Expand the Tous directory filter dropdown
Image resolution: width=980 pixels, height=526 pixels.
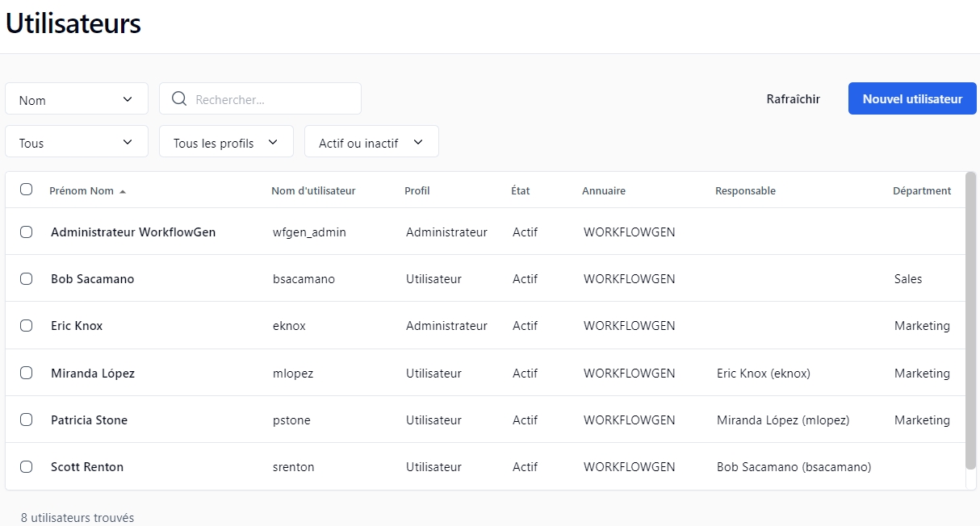click(77, 143)
